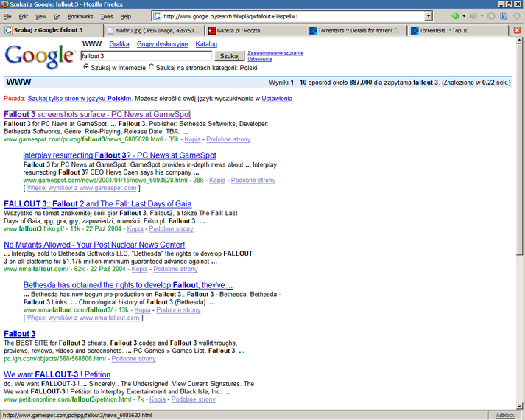Image resolution: width=525 pixels, height=420 pixels.
Task: Click the scrollbar down arrow
Action: (519, 406)
